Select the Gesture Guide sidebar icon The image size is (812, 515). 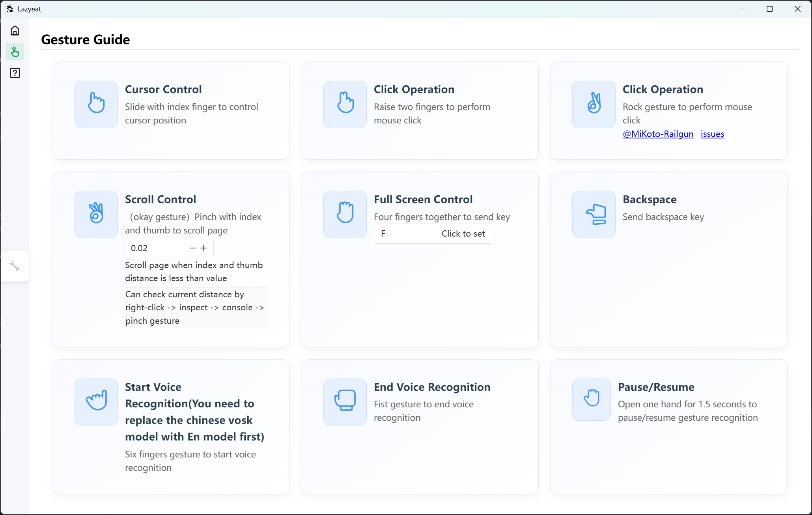point(15,52)
